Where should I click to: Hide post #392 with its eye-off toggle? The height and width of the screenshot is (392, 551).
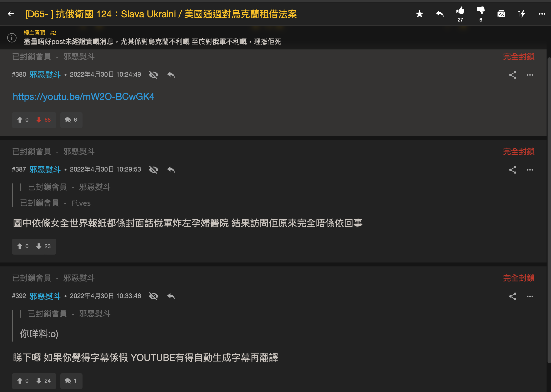153,296
